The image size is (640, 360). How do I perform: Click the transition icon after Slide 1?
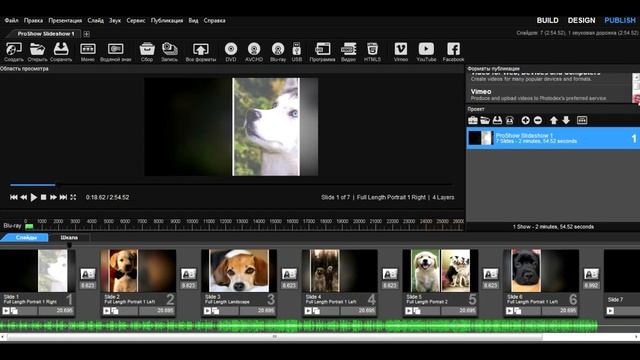tap(88, 273)
